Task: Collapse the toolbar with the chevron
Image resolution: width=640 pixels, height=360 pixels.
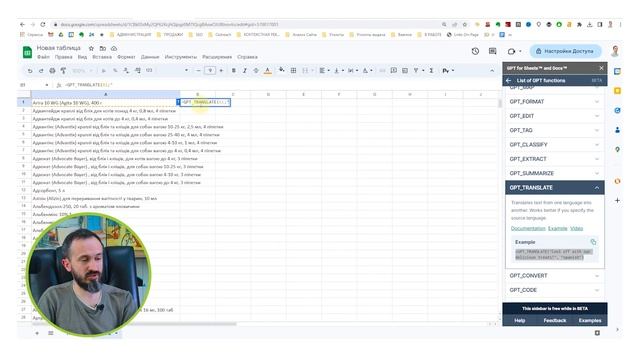Action: pyautogui.click(x=492, y=71)
